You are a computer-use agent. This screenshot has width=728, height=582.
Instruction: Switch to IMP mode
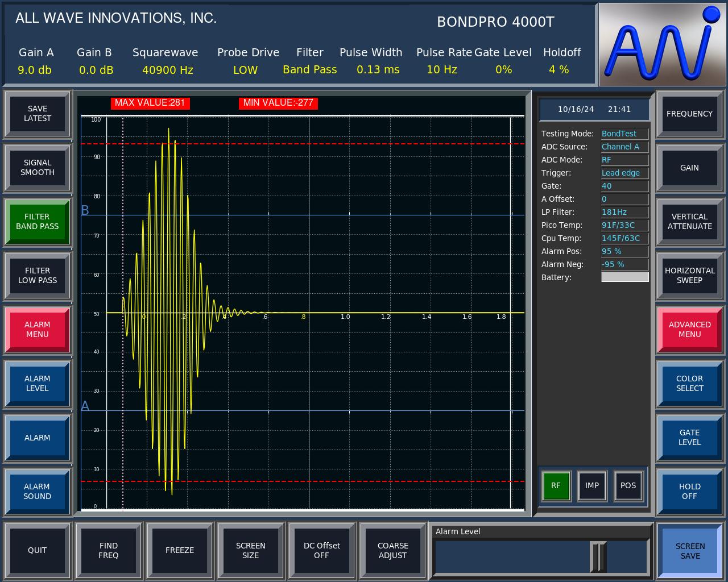(x=592, y=486)
